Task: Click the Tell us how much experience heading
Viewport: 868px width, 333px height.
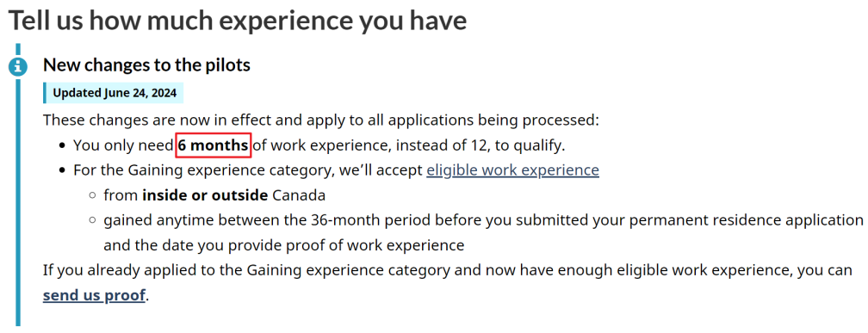Action: click(238, 21)
